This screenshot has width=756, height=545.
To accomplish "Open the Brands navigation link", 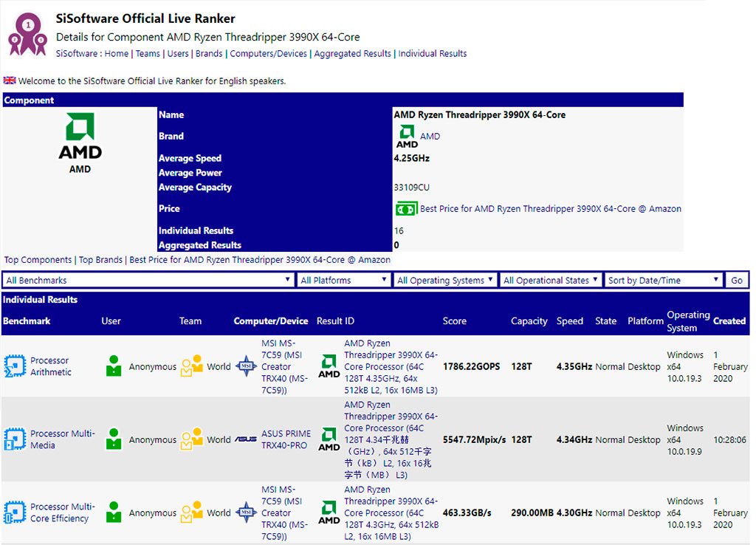I will 209,53.
